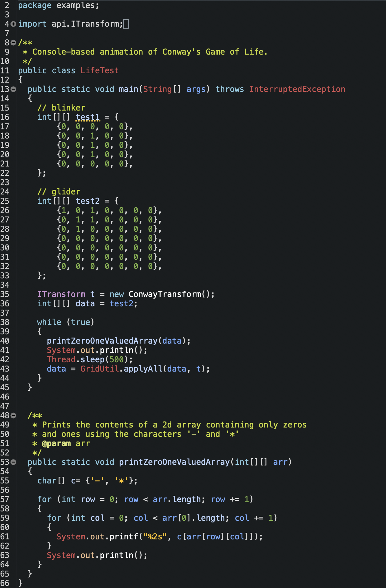Click the // blinker comment
The image size is (386, 588).
coord(61,108)
